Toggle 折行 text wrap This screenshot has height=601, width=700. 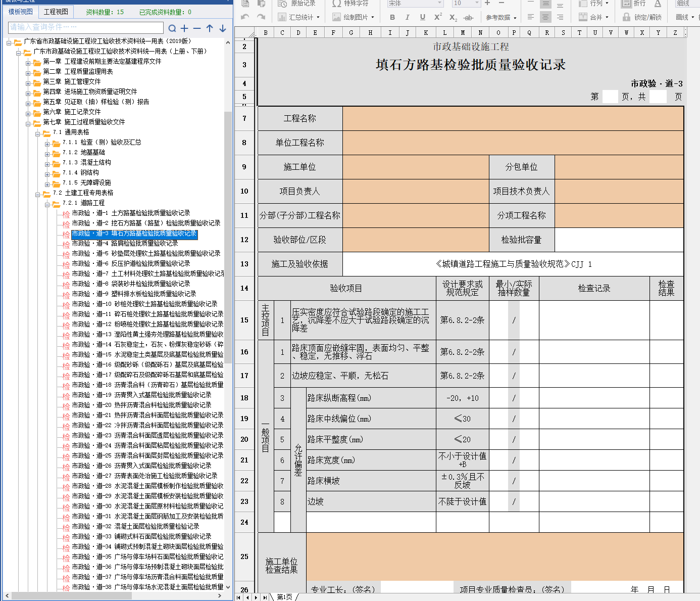coord(634,3)
